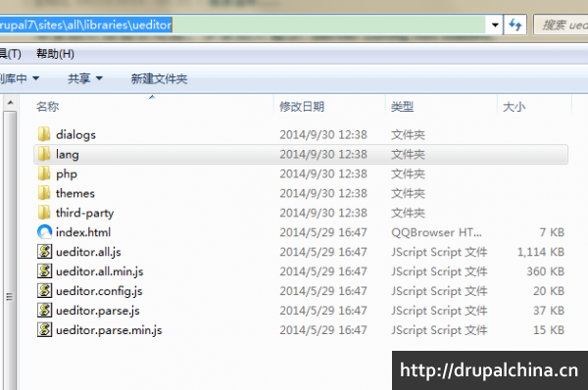Viewport: 588px width, 390px height.
Task: Expand the include-in-library dropdown
Action: [x=19, y=78]
